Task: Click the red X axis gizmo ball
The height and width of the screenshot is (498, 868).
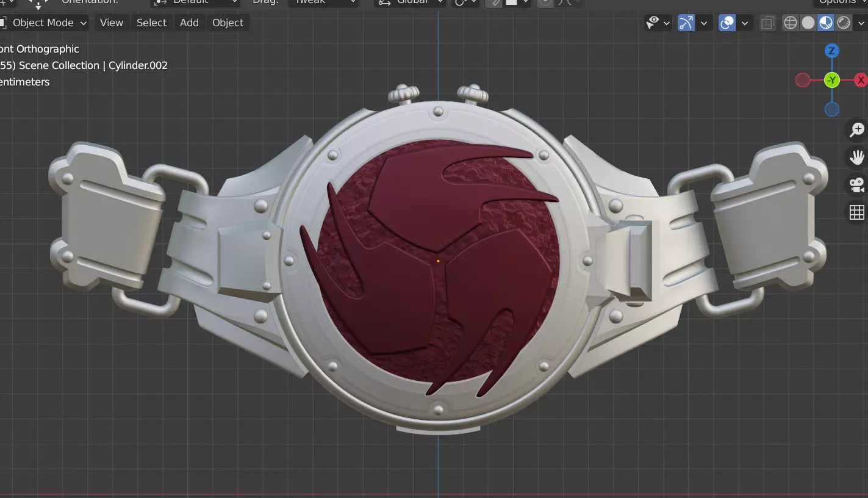Action: coord(861,80)
